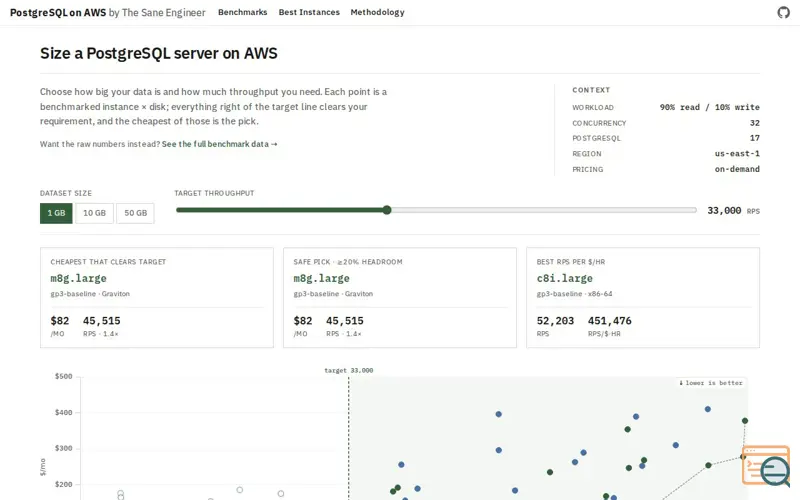
Task: Click the m8g.large name in Cheapest That Clears Target card
Action: [x=79, y=279]
